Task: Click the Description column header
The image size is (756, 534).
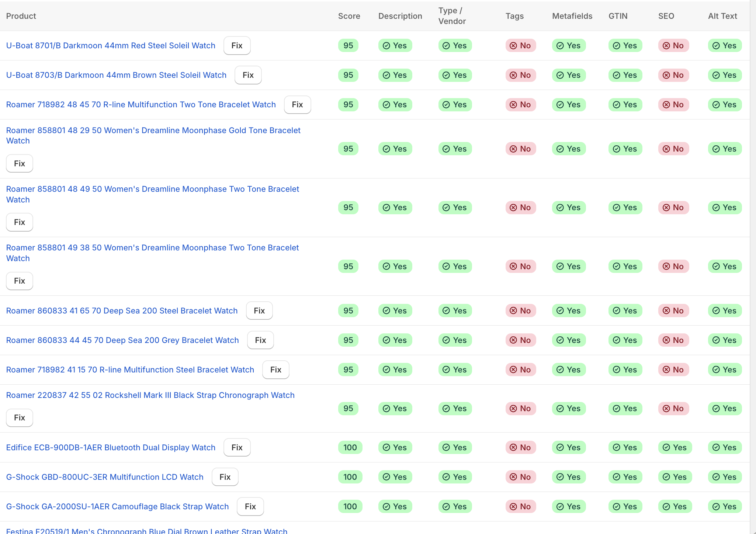Action: tap(400, 16)
